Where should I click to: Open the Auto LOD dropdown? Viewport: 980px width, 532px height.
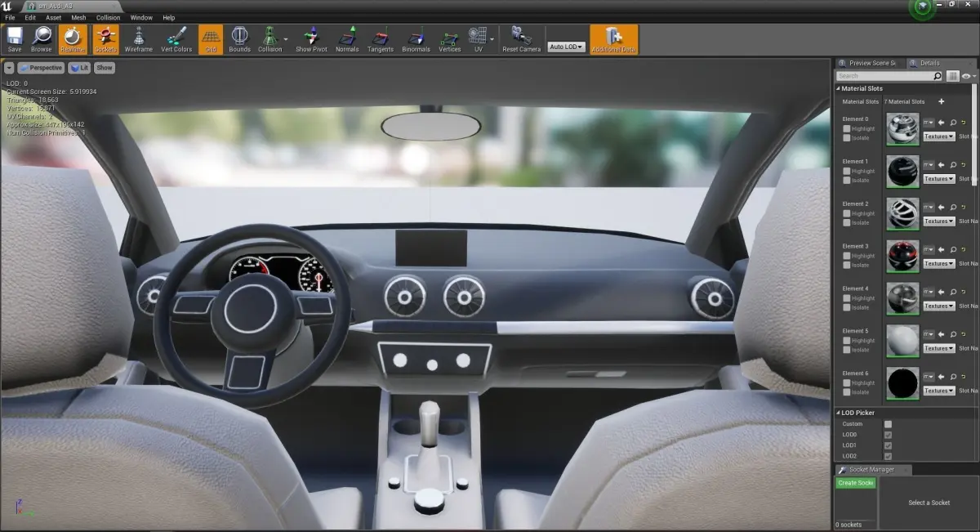pos(567,47)
